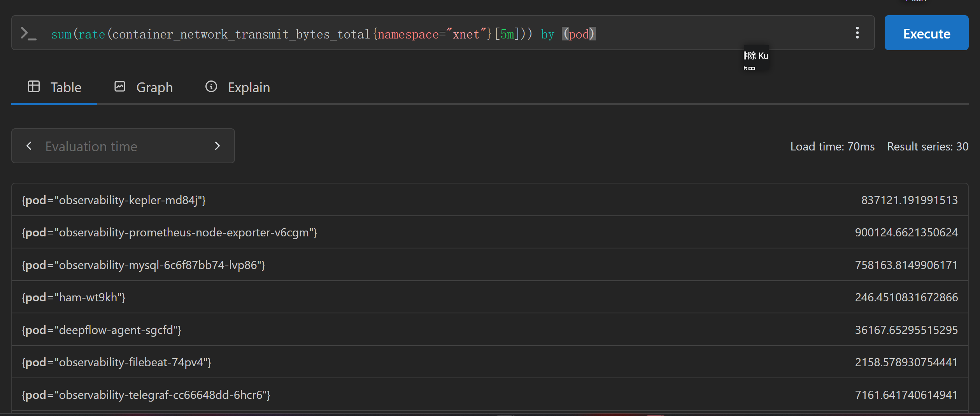Screen dimensions: 980x416
Task: Click the Execute button
Action: point(926,33)
